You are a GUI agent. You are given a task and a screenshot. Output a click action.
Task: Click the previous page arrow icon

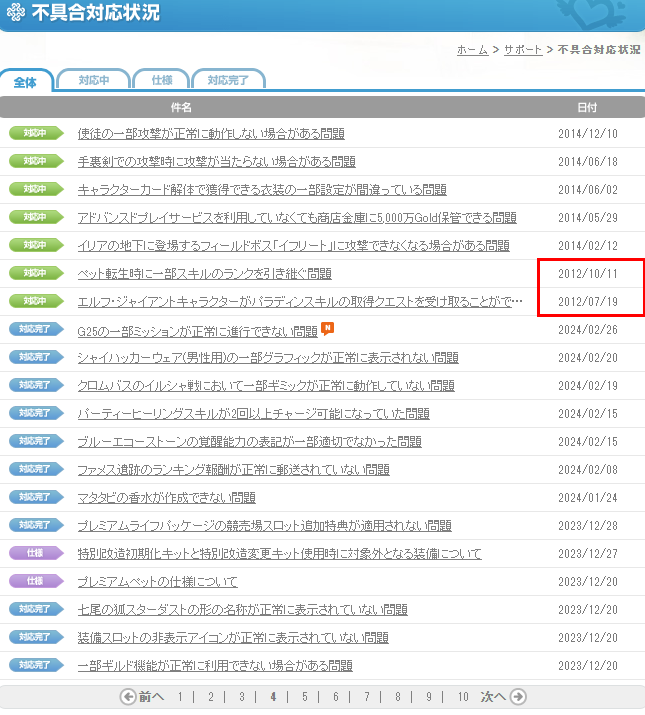coord(128,696)
